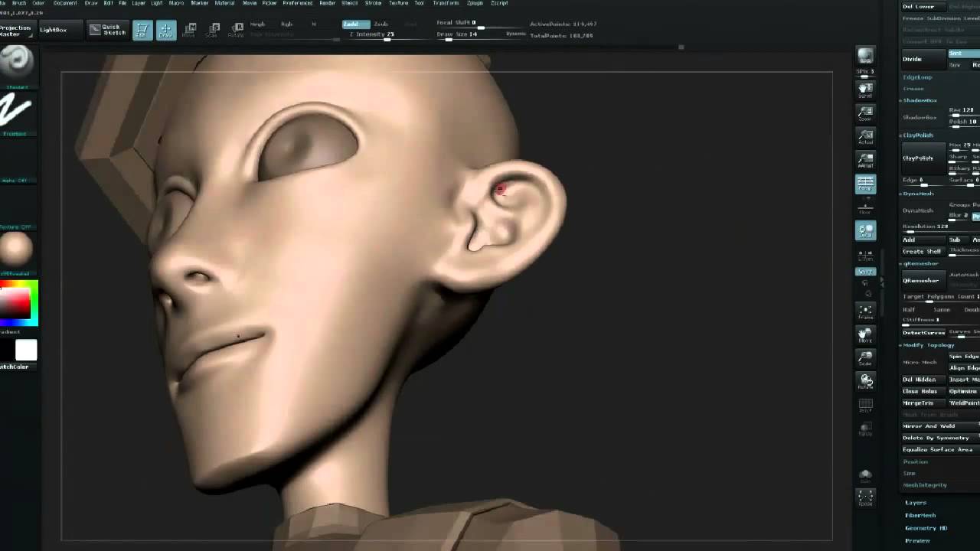Expand the ShadowBox section header

coord(920,100)
